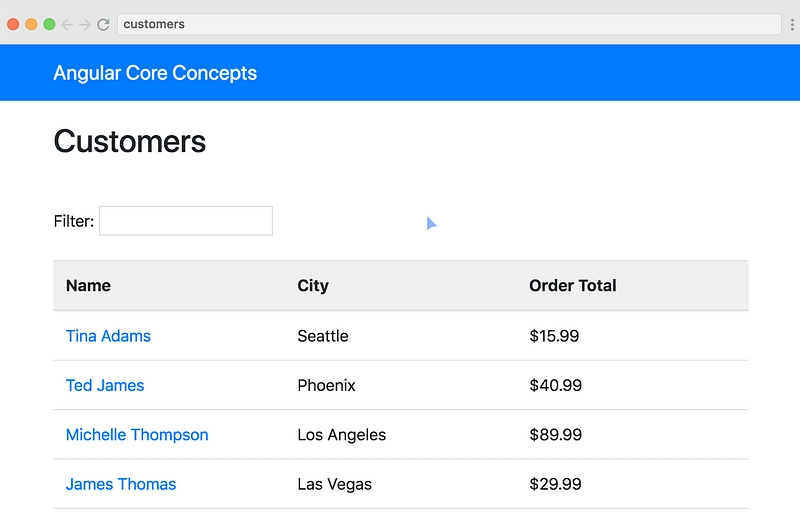Click the address bar showing customers
Screen dimensions: 800x525
pyautogui.click(x=449, y=24)
